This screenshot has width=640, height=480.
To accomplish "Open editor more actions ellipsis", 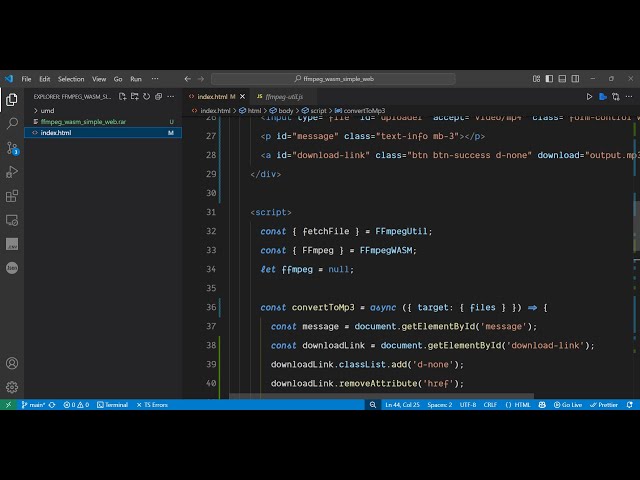I will click(629, 97).
